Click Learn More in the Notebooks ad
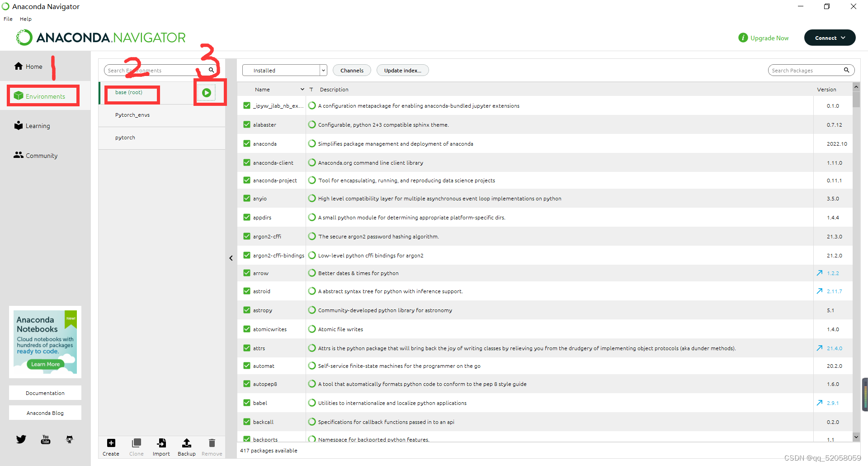The image size is (868, 466). click(x=45, y=364)
